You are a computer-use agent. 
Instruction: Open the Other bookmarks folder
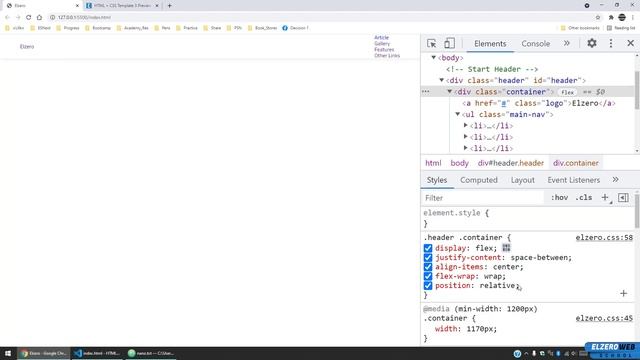tap(580, 28)
